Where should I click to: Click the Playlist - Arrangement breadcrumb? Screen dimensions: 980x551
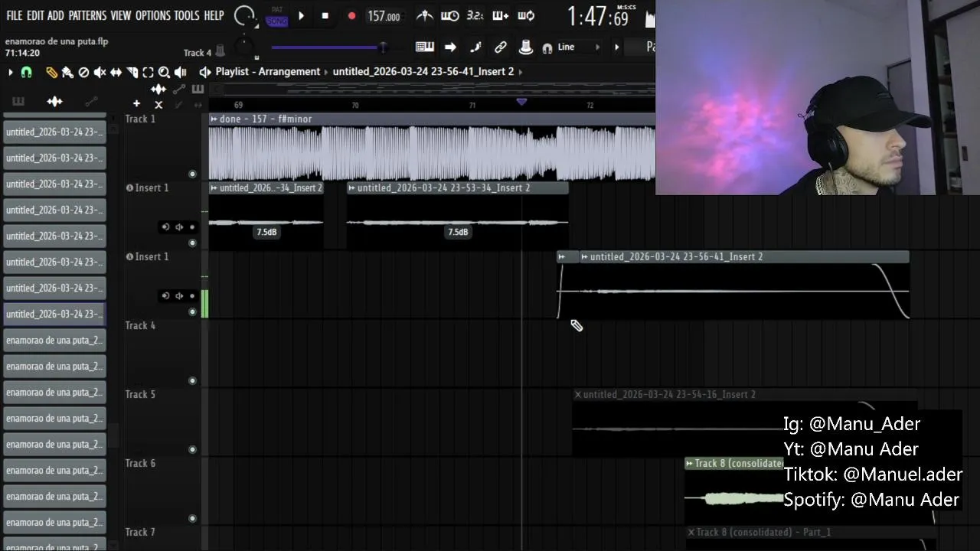click(x=268, y=71)
